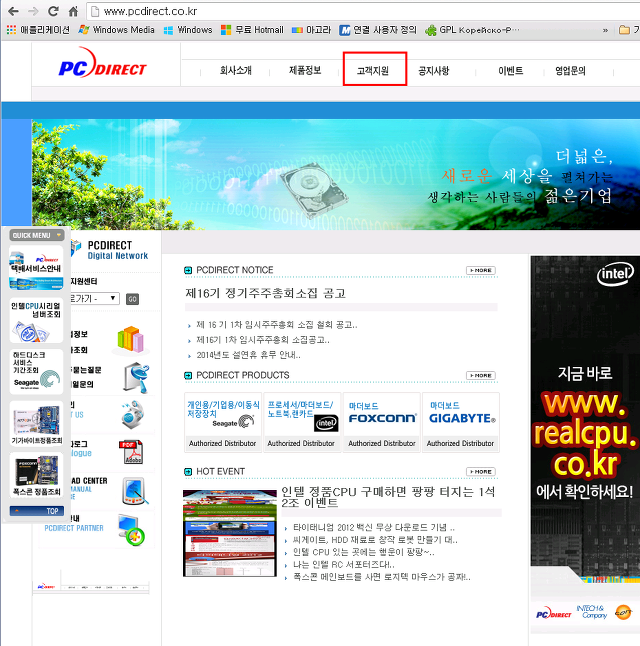Reload the page with refresh icon

(x=53, y=11)
